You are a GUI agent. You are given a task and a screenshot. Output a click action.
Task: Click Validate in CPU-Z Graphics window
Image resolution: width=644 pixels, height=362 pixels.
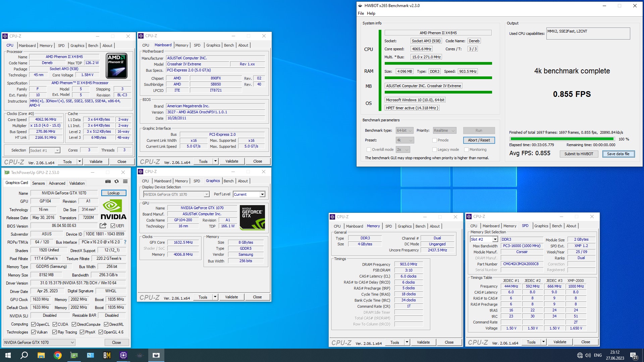click(x=231, y=297)
